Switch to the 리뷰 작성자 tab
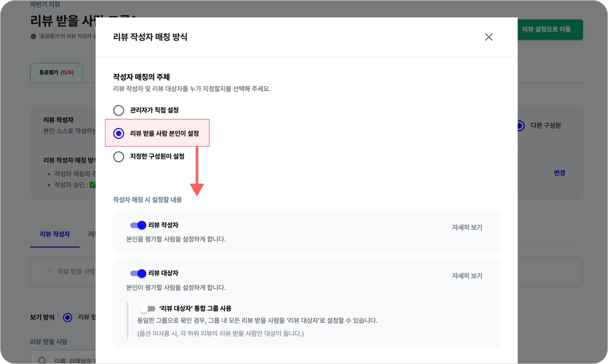Viewport: 608px width, 364px height. [55, 234]
